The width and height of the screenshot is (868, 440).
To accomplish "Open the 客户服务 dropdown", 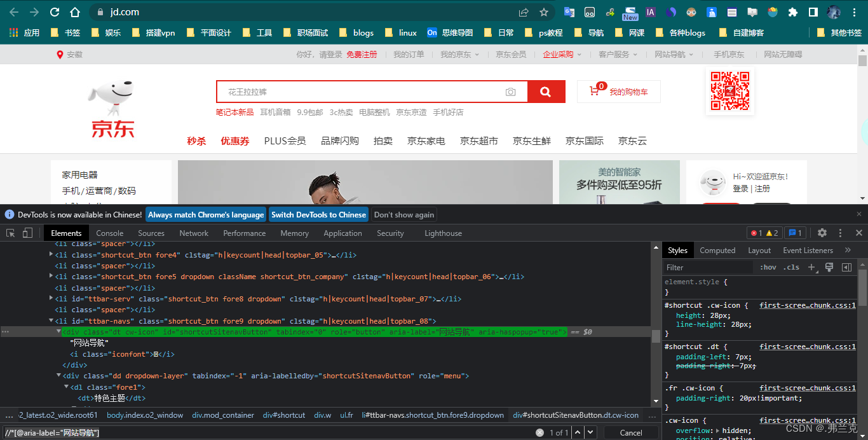I will pyautogui.click(x=618, y=54).
